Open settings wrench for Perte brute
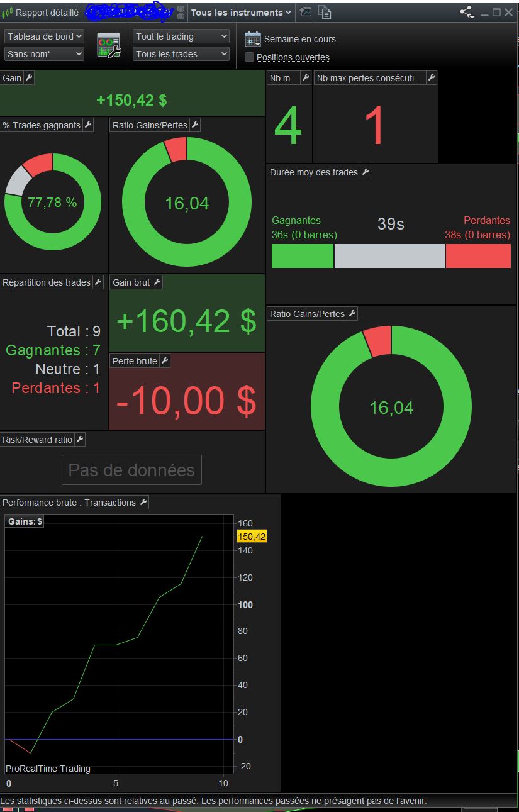519x812 pixels. coord(165,361)
